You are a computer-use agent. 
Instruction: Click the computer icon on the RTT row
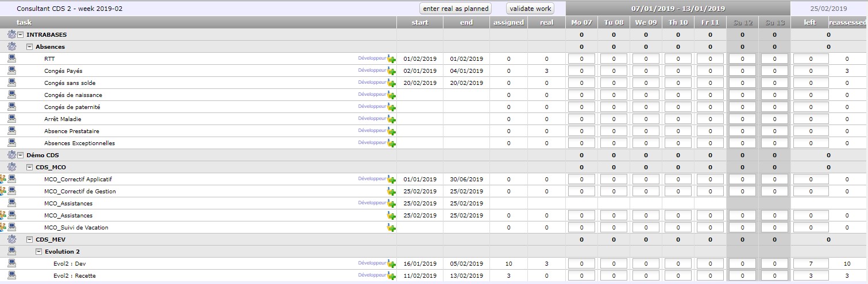(x=12, y=59)
